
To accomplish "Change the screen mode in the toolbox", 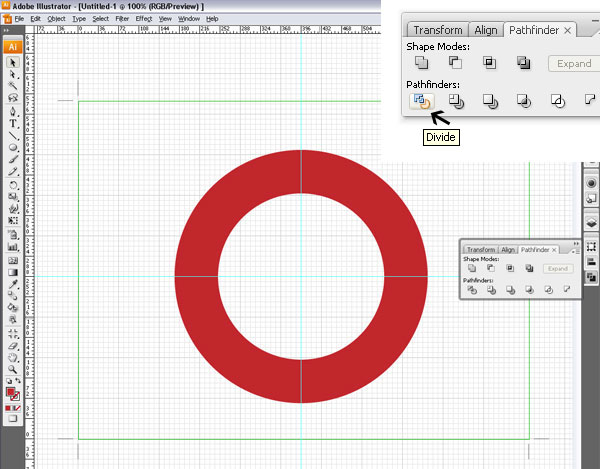I will coord(13,419).
